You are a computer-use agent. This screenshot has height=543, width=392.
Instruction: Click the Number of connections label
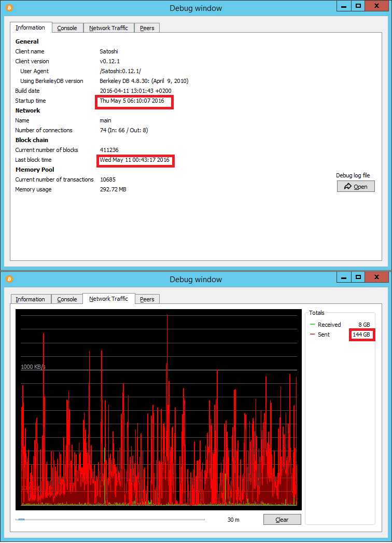tap(44, 130)
